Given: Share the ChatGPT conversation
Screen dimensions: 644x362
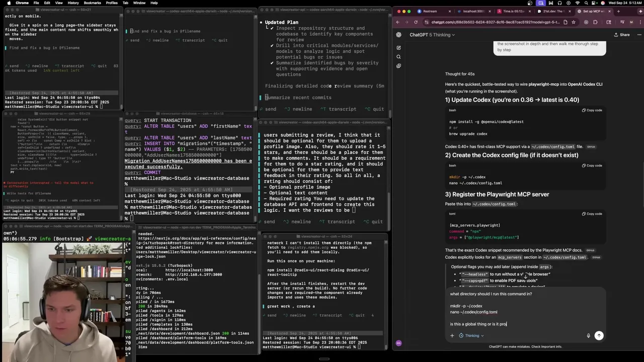Looking at the screenshot, I should 622,35.
